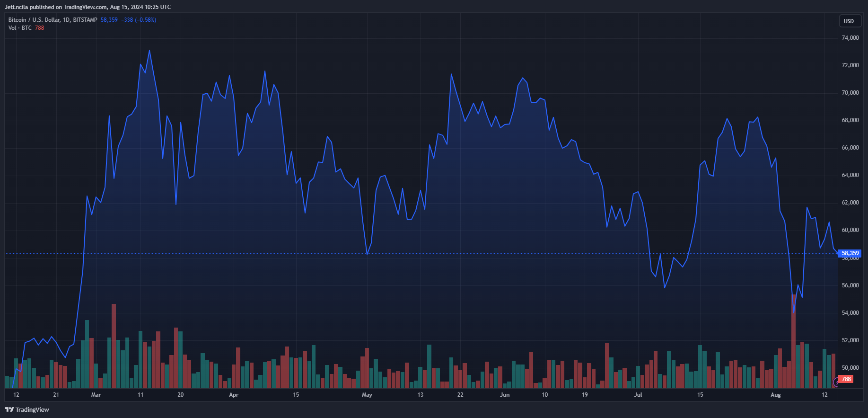Click the JetEncila author name
The width and height of the screenshot is (868, 418).
[16, 7]
